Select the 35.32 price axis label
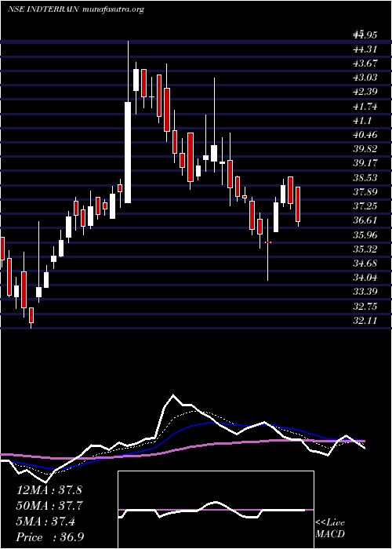The width and height of the screenshot is (392, 549). pyautogui.click(x=365, y=249)
